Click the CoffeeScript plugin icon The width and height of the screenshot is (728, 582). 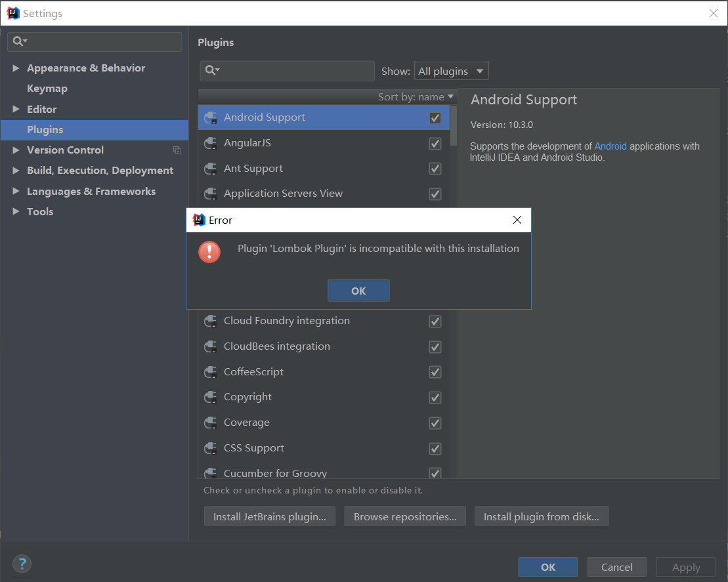[x=210, y=372]
